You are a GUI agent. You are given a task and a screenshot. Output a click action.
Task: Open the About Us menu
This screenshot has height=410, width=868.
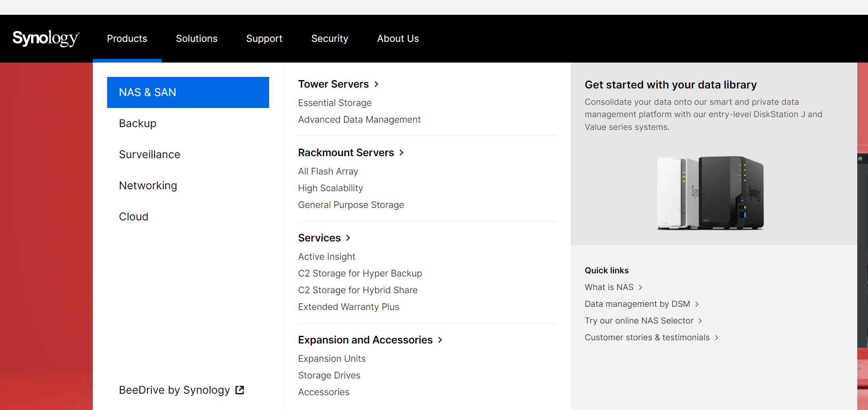398,39
